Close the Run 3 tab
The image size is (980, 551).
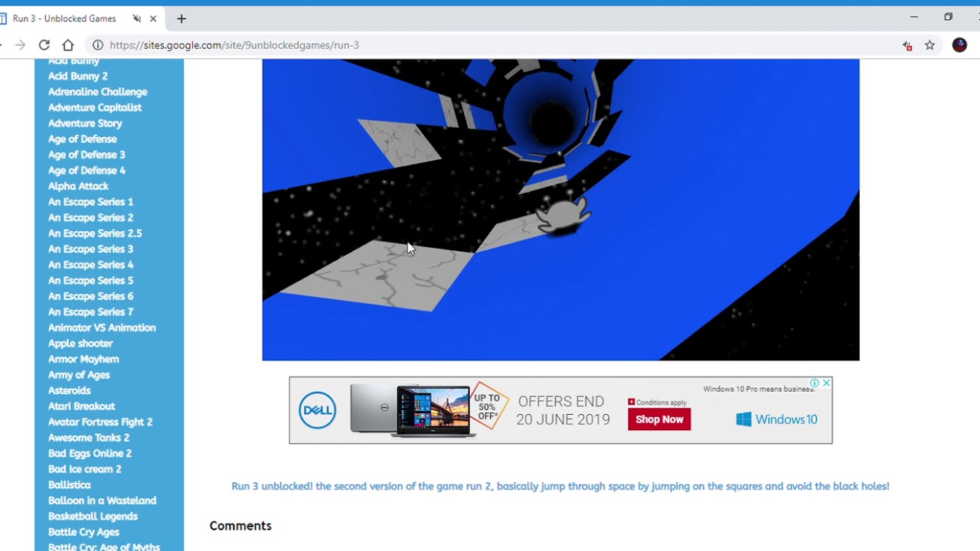point(154,18)
